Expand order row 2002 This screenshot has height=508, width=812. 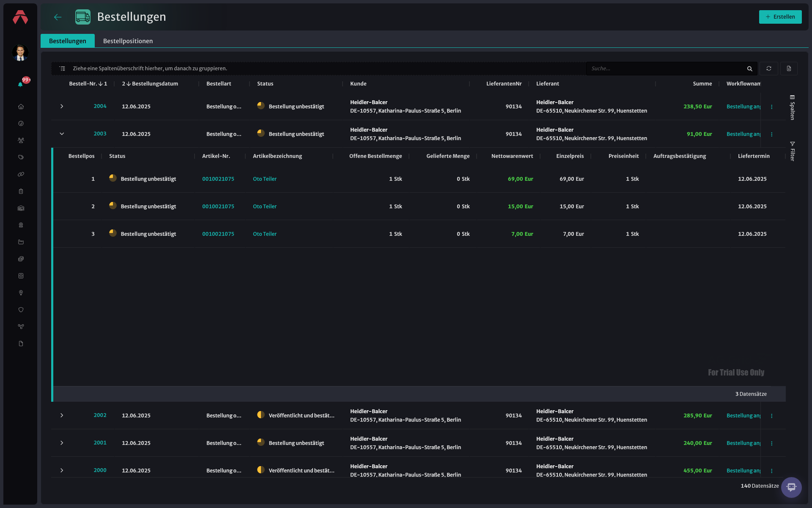[x=62, y=415]
